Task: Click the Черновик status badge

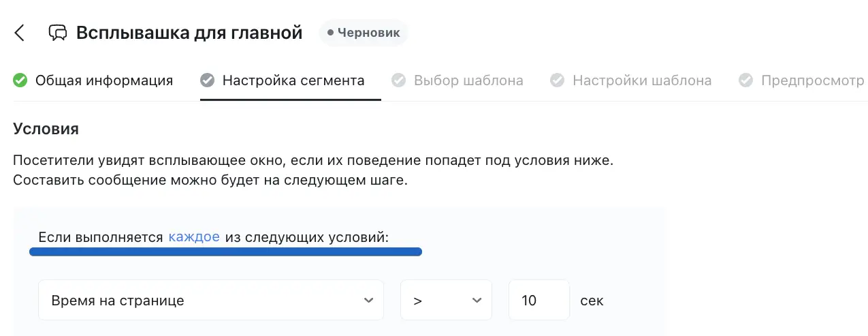Action: pyautogui.click(x=364, y=33)
